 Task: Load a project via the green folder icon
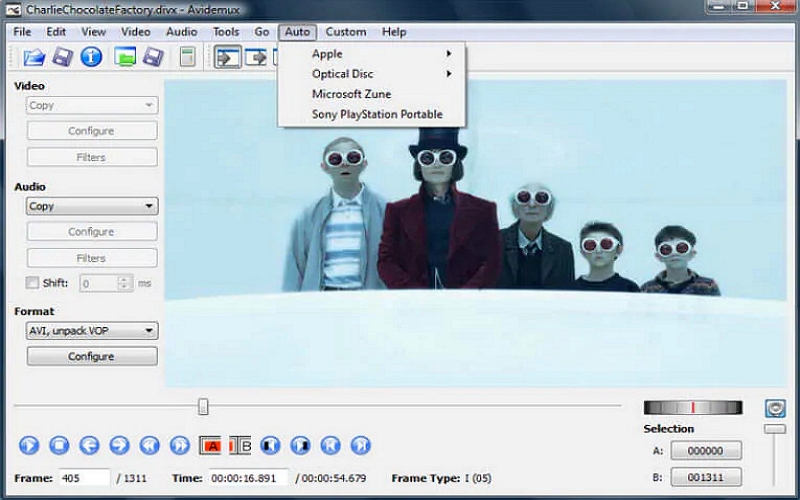[125, 57]
